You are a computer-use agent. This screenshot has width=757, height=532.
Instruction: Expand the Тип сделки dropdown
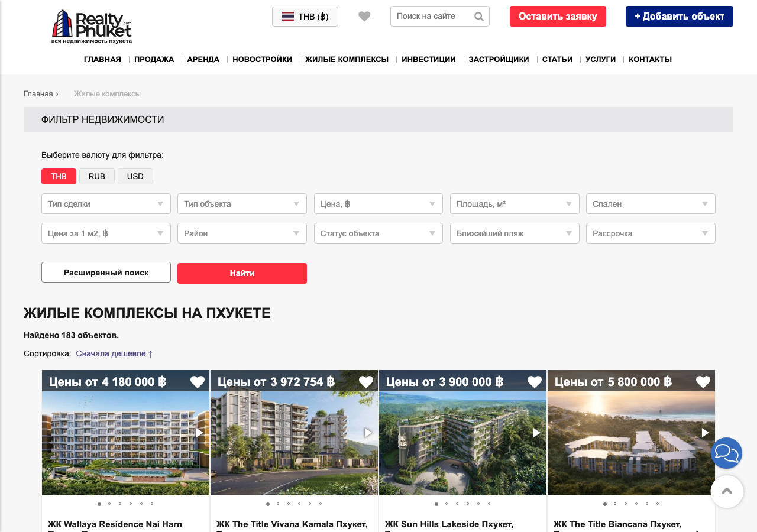coord(106,204)
